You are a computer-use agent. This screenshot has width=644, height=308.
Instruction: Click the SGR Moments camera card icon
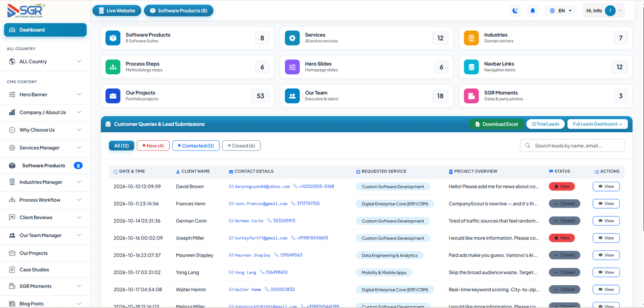[471, 96]
